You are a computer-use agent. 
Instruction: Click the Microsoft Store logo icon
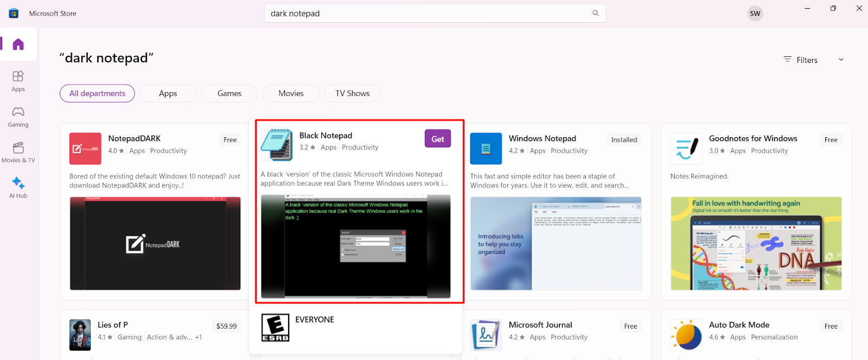pos(14,14)
